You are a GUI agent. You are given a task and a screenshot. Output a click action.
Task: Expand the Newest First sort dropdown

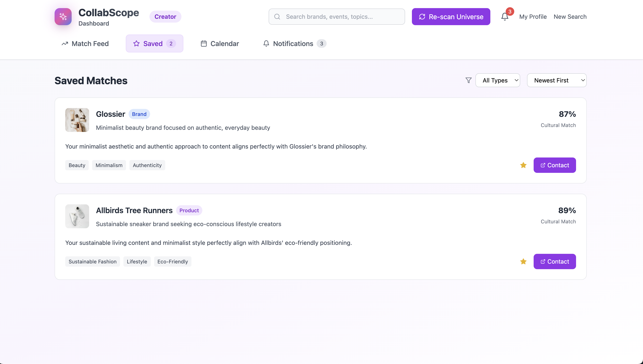(x=556, y=80)
